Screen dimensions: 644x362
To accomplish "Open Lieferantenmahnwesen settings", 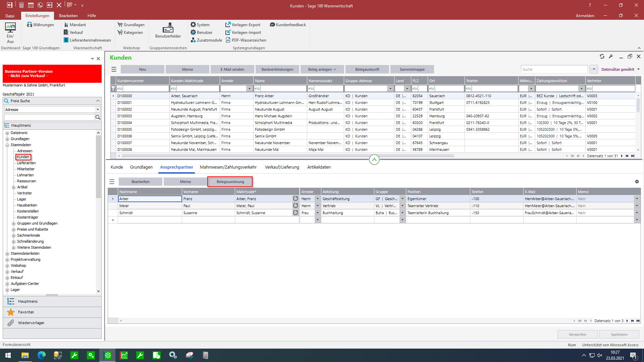I will (x=87, y=40).
